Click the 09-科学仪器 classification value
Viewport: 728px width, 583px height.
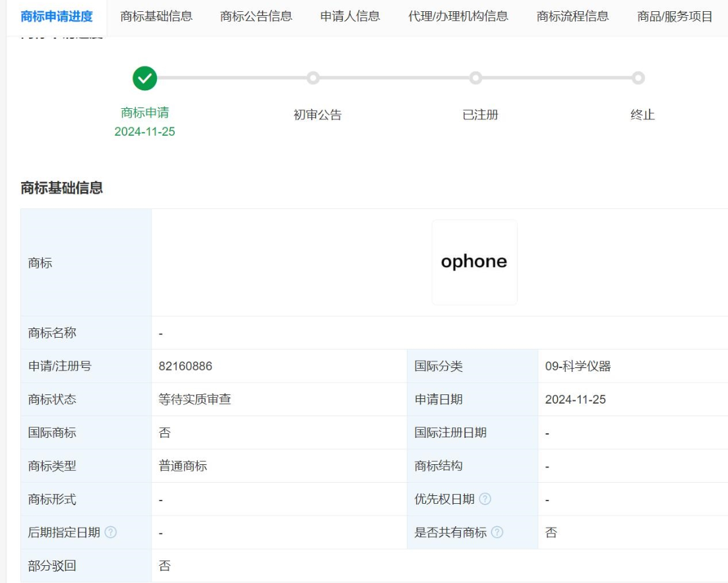578,366
